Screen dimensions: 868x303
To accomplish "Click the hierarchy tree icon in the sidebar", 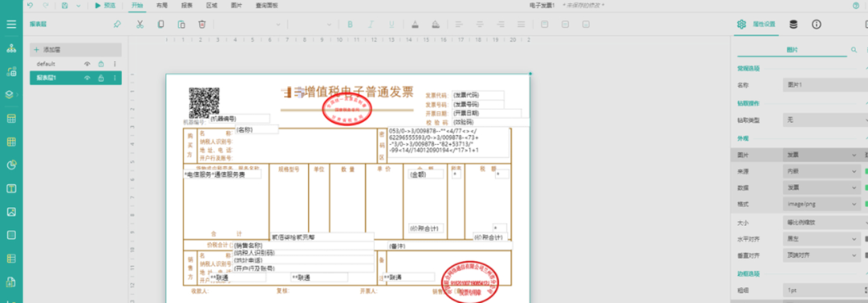I will point(11,48).
